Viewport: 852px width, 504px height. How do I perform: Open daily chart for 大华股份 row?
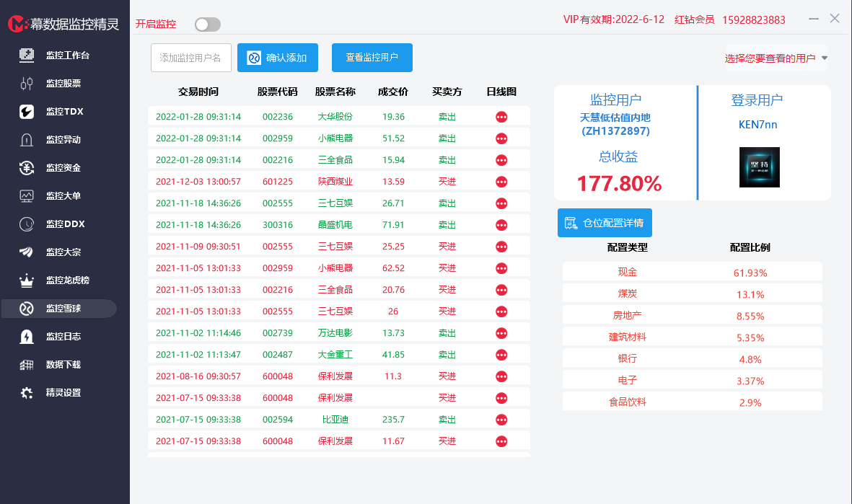click(501, 117)
